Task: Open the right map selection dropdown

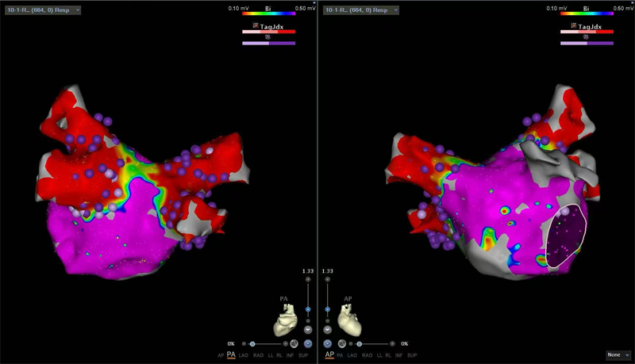Action: (x=359, y=10)
